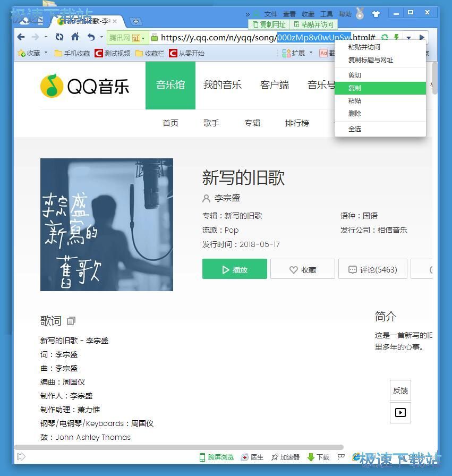Image resolution: width=452 pixels, height=476 pixels.
Task: Switch to the 我的音乐 tab
Action: (223, 85)
